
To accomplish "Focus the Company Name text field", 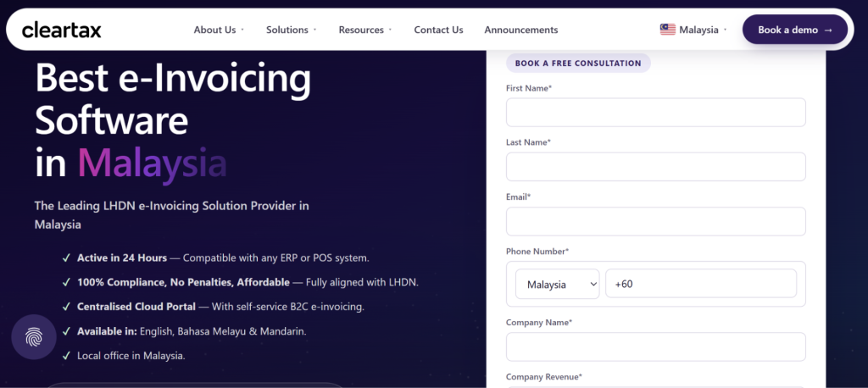I will (655, 347).
